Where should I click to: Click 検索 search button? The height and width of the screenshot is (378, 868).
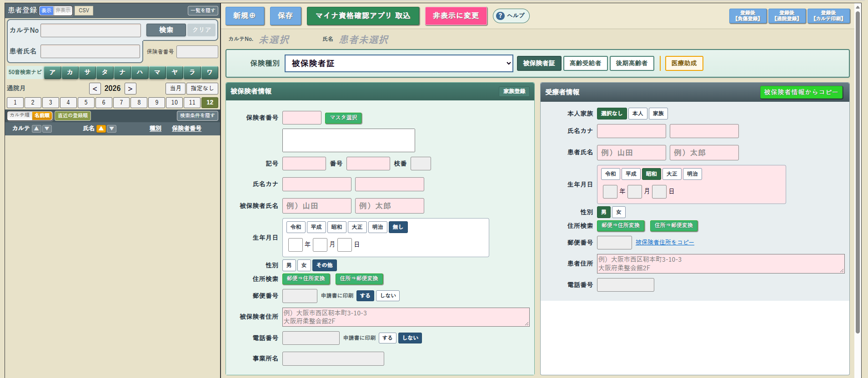[166, 30]
